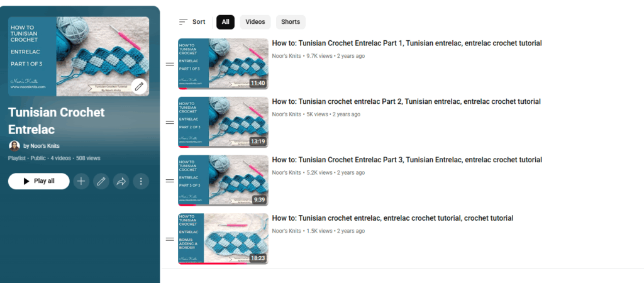
Task: Click drag handle beside Part 2 video
Action: point(169,123)
